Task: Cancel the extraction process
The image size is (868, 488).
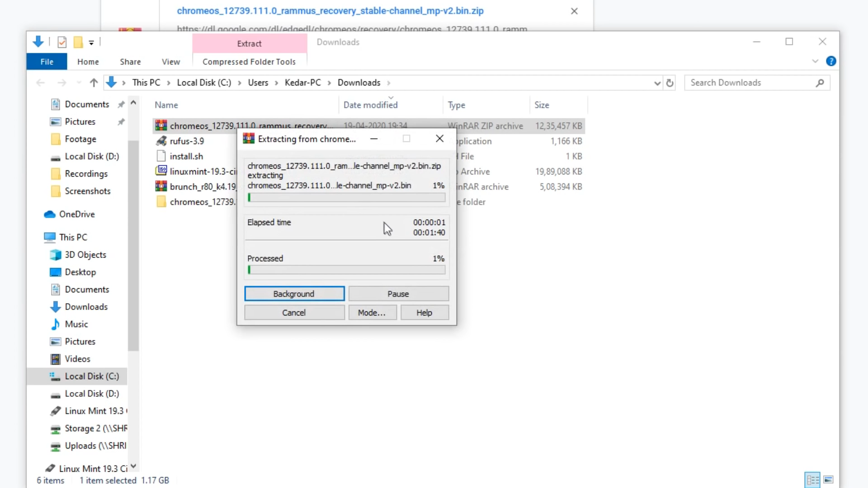Action: (294, 313)
